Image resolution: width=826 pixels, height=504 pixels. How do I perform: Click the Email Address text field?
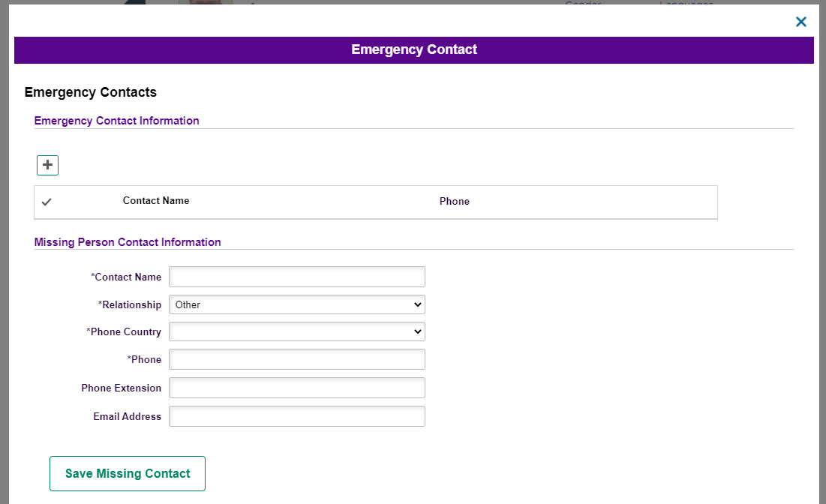(296, 416)
